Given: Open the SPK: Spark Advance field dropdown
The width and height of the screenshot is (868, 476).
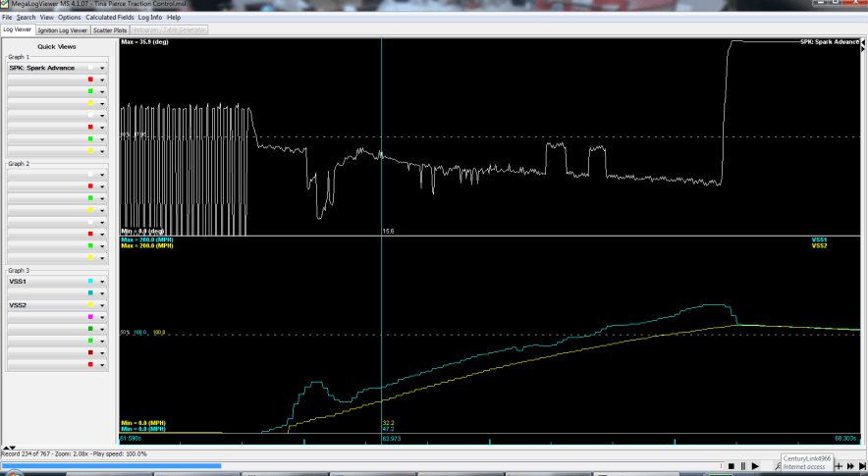Looking at the screenshot, I should tap(102, 68).
